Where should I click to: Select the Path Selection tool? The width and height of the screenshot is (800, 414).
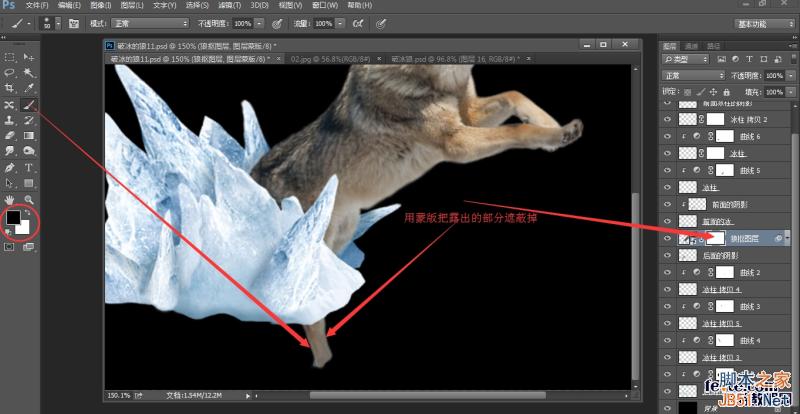click(x=10, y=183)
